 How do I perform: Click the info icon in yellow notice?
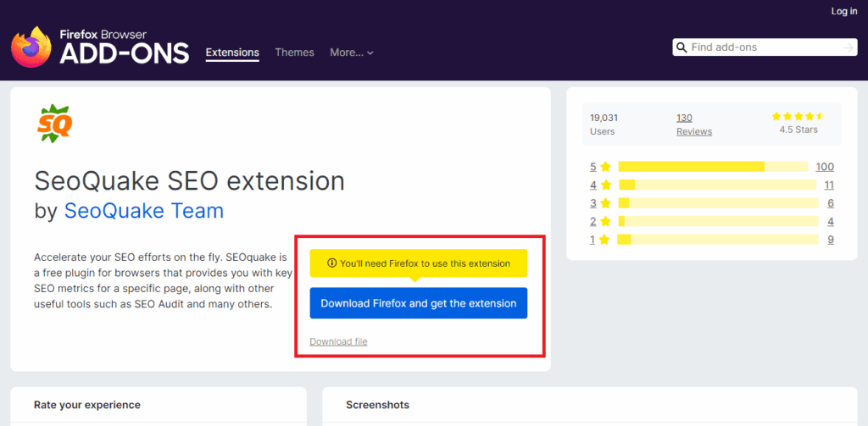tap(332, 263)
